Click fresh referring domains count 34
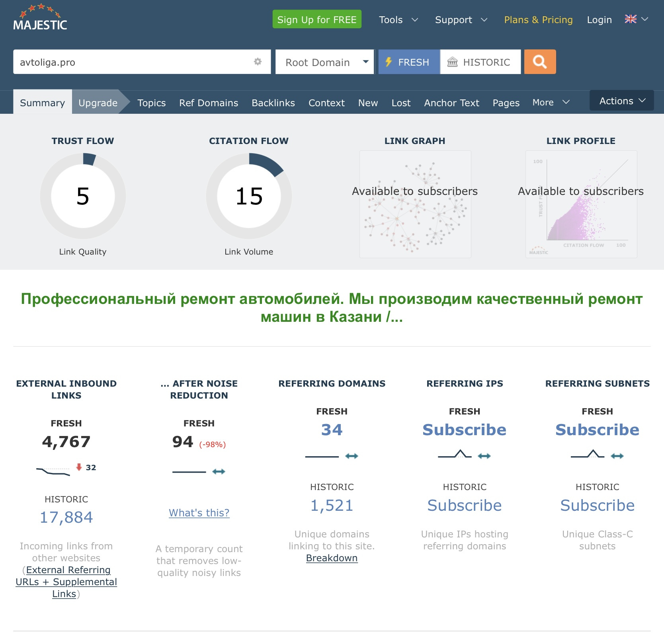664x644 pixels. pyautogui.click(x=332, y=430)
